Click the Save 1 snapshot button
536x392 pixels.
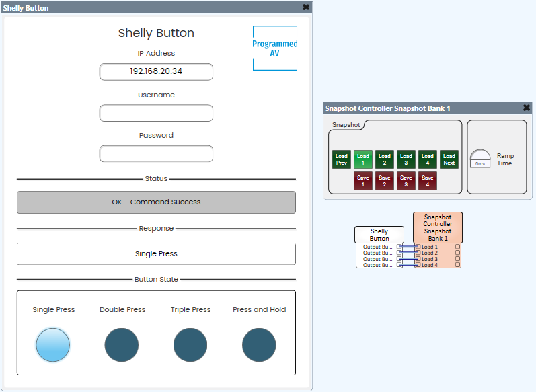(363, 181)
